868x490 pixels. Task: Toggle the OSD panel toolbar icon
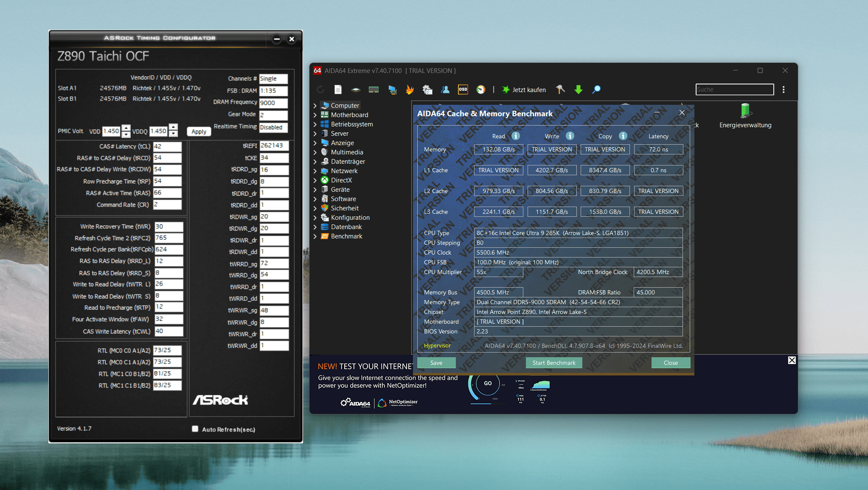click(x=463, y=90)
